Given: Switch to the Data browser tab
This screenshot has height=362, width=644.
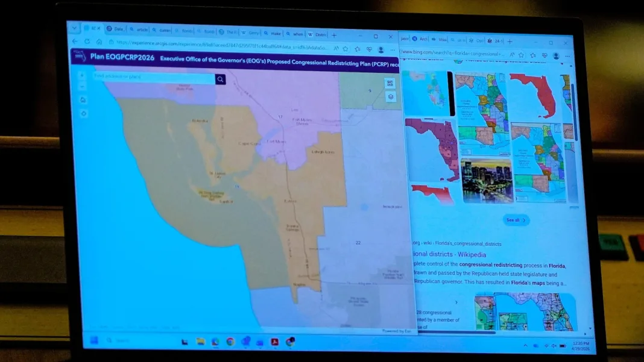Looking at the screenshot, I should pos(116,28).
